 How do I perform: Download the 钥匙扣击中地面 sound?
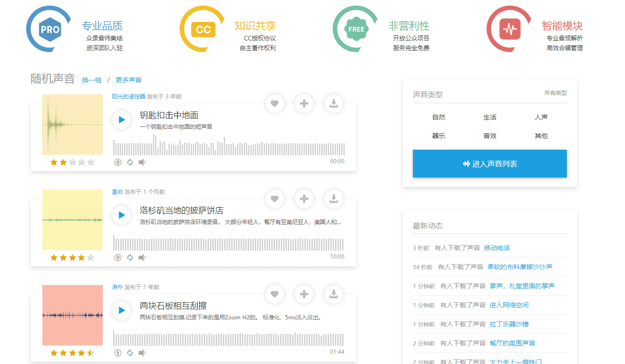click(x=333, y=103)
